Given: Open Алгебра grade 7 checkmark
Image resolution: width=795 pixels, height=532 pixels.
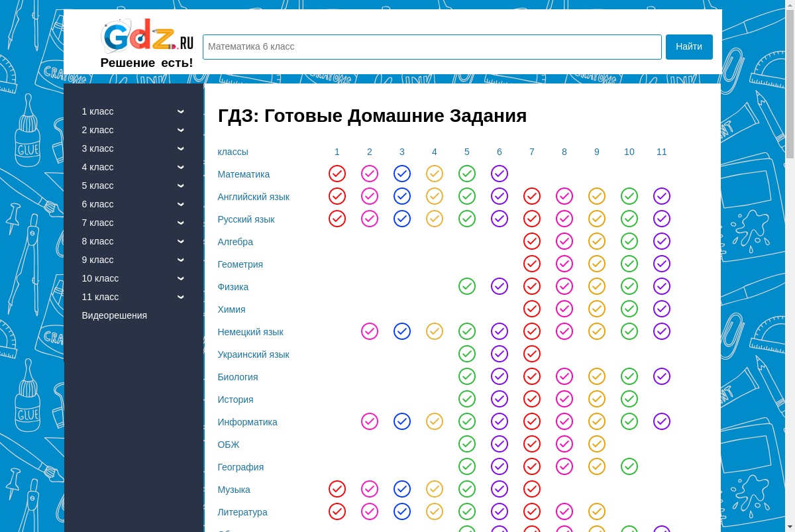Looking at the screenshot, I should (532, 242).
